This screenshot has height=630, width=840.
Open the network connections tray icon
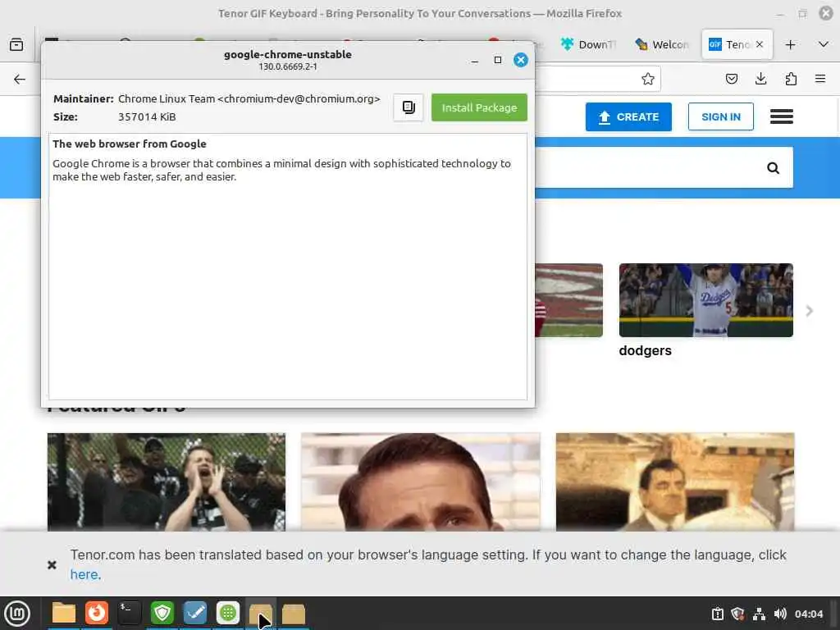click(759, 614)
